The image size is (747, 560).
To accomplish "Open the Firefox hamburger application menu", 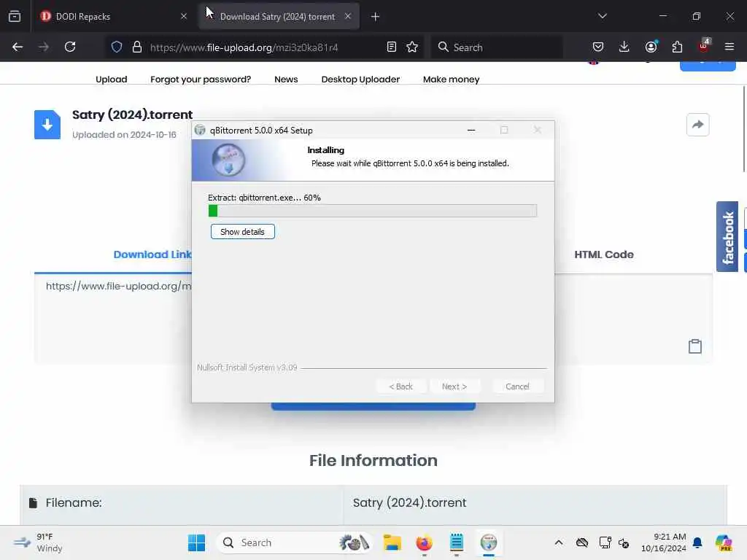I will coord(729,47).
